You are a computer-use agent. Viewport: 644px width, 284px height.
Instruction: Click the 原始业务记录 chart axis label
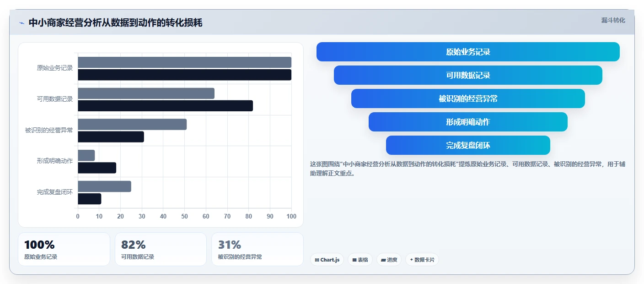[x=55, y=68]
